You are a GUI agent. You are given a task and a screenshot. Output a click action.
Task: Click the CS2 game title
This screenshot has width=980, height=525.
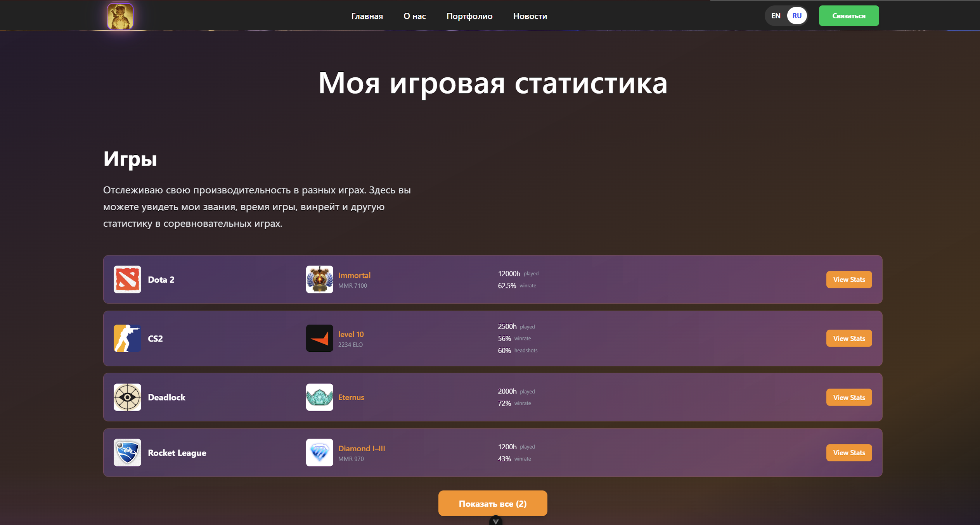tap(155, 338)
